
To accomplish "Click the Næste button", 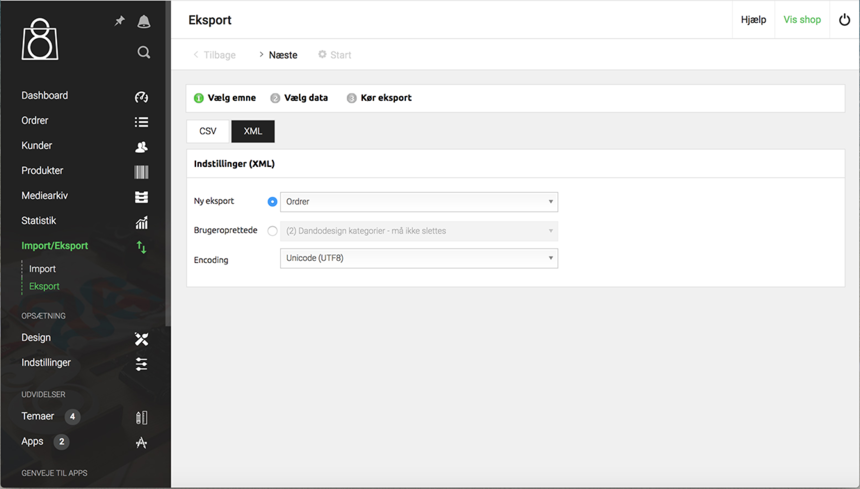I will [x=278, y=55].
